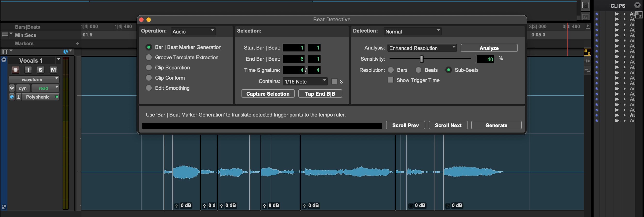
Task: Click the End Bar field showing 6
Action: [293, 59]
